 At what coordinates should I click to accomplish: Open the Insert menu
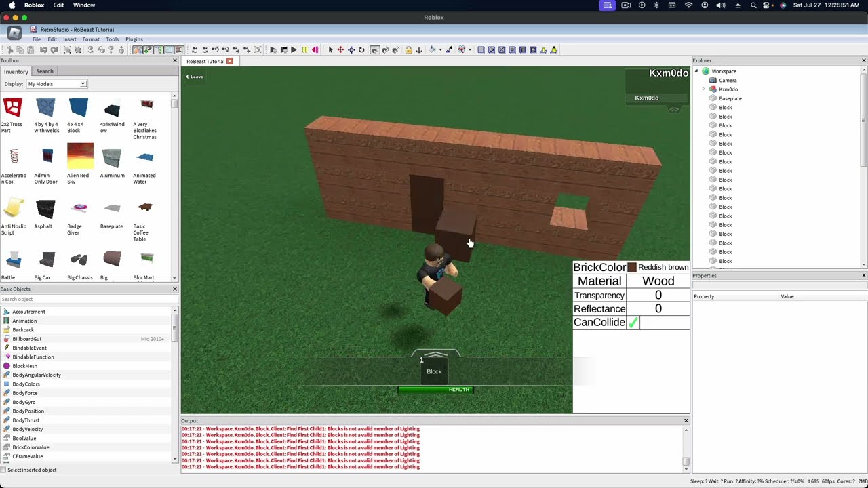[70, 39]
